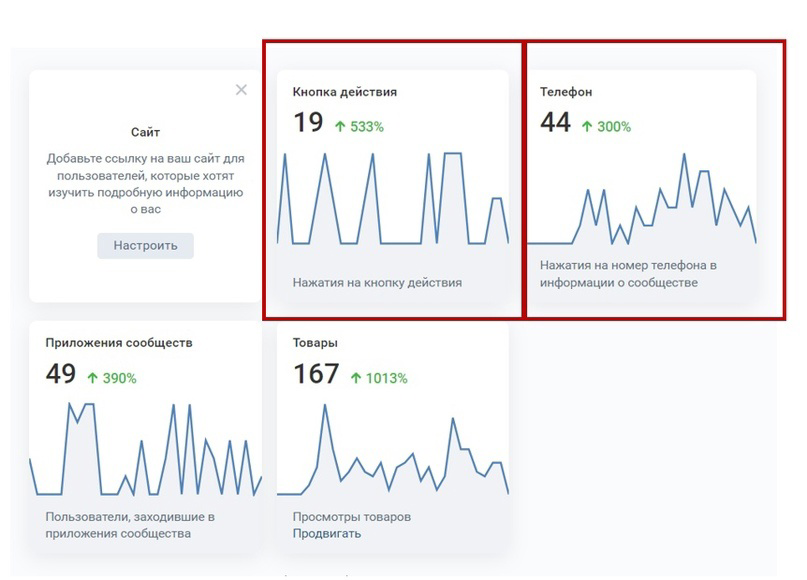Click the 19 action button count

308,122
